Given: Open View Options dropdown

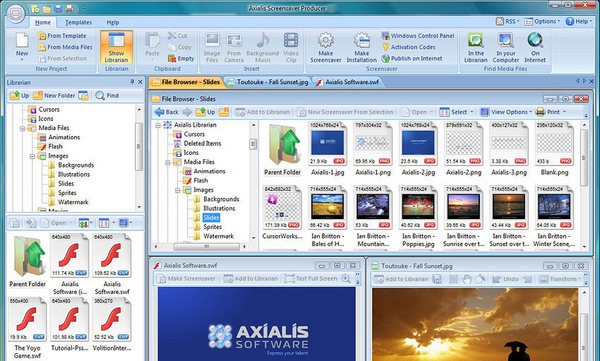Looking at the screenshot, I should coord(505,112).
